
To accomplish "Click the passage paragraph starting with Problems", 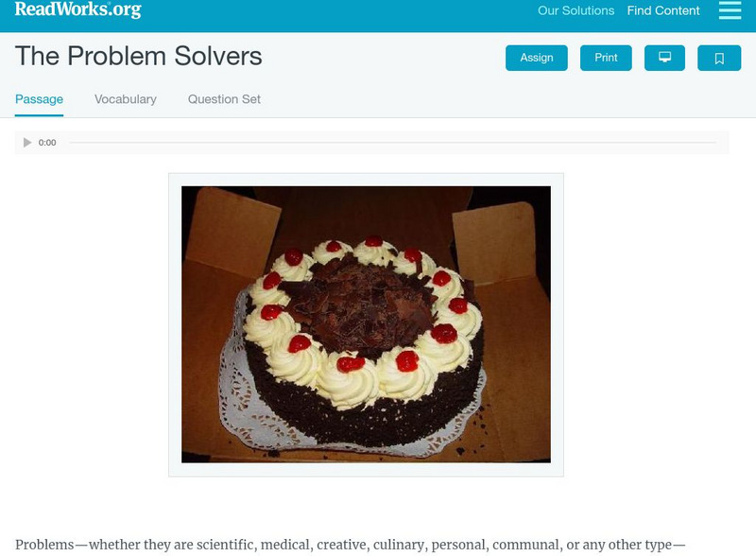I will click(350, 545).
